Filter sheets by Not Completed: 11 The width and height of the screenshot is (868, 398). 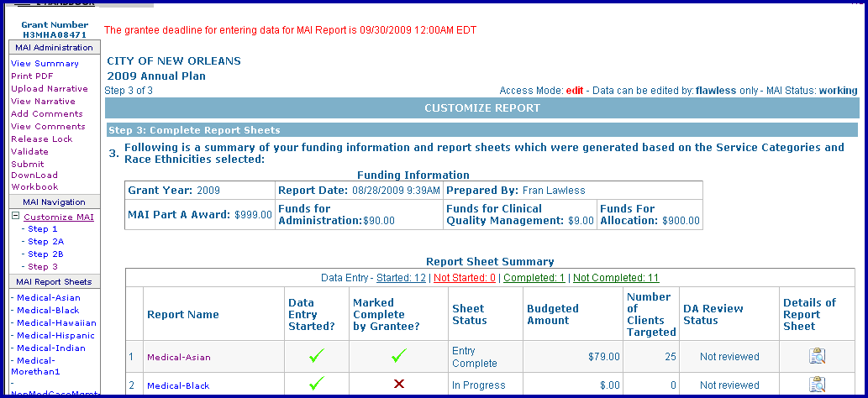coord(616,278)
